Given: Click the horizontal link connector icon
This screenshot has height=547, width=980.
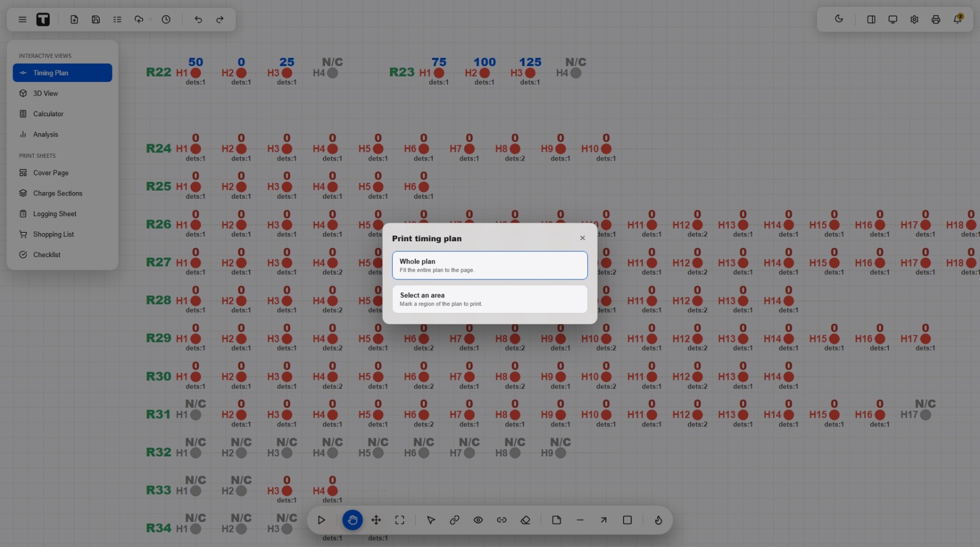Looking at the screenshot, I should [x=501, y=520].
